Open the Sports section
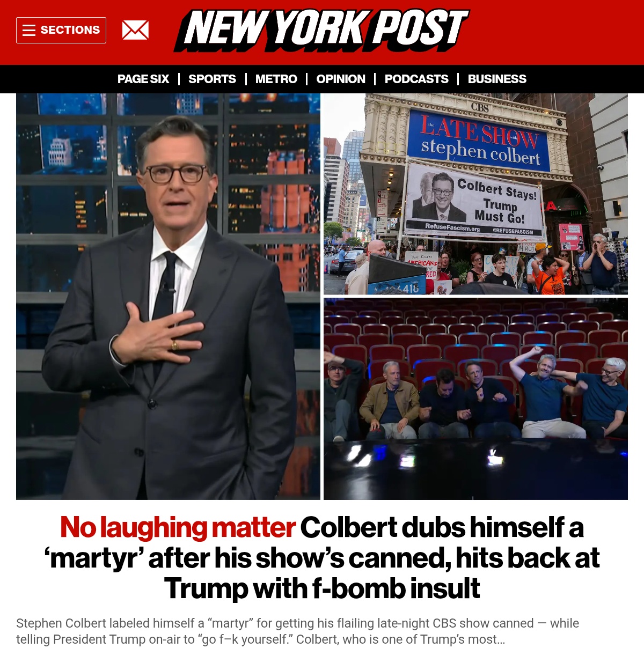Viewport: 644px width, 663px height. (212, 79)
